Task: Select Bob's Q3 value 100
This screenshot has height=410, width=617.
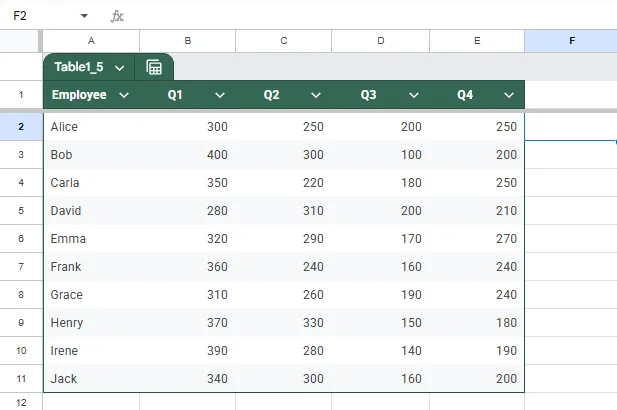Action: coord(381,155)
